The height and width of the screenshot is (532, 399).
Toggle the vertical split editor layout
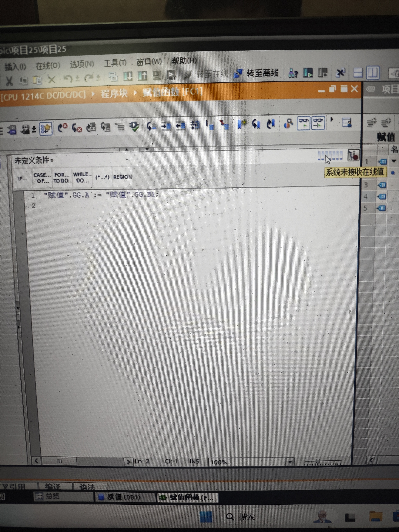373,73
